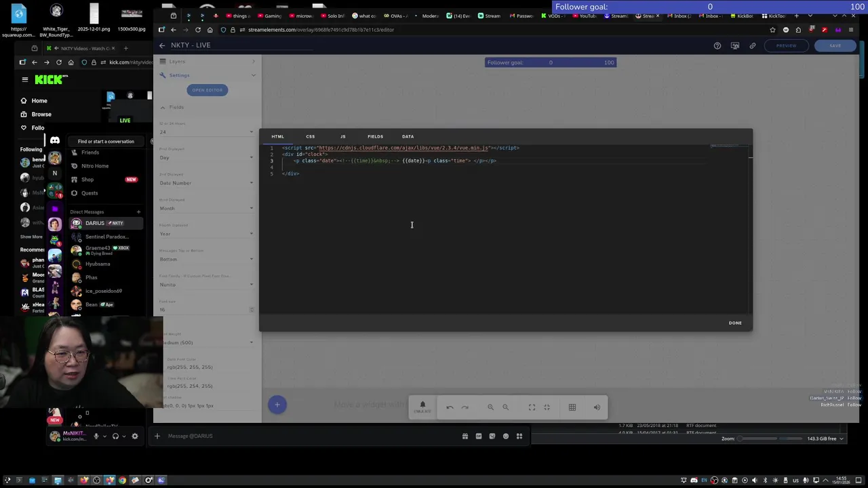Open the Bottom position dropdown
The width and height of the screenshot is (868, 488).
(x=207, y=259)
